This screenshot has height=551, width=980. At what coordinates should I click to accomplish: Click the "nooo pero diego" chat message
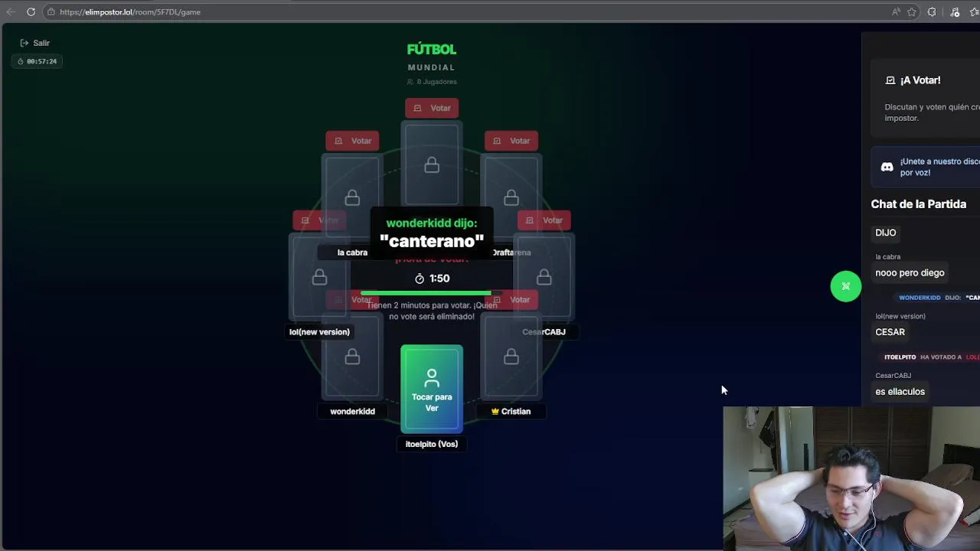910,273
